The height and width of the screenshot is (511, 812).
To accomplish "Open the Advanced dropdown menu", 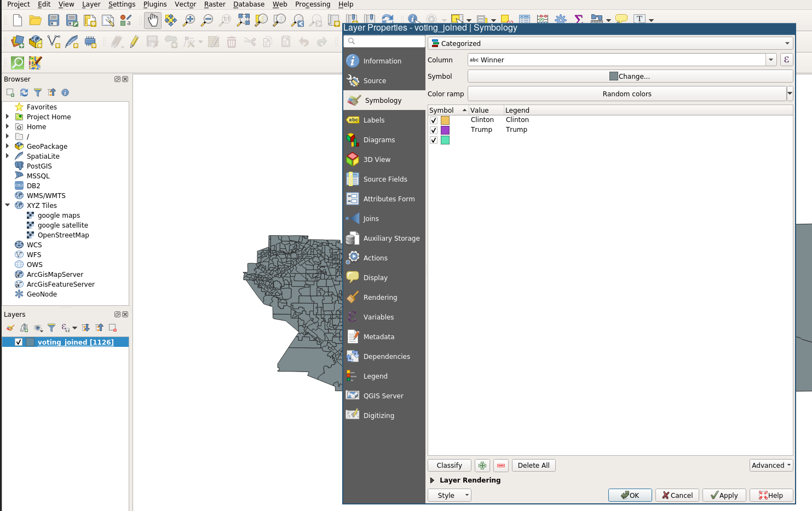I will [771, 466].
